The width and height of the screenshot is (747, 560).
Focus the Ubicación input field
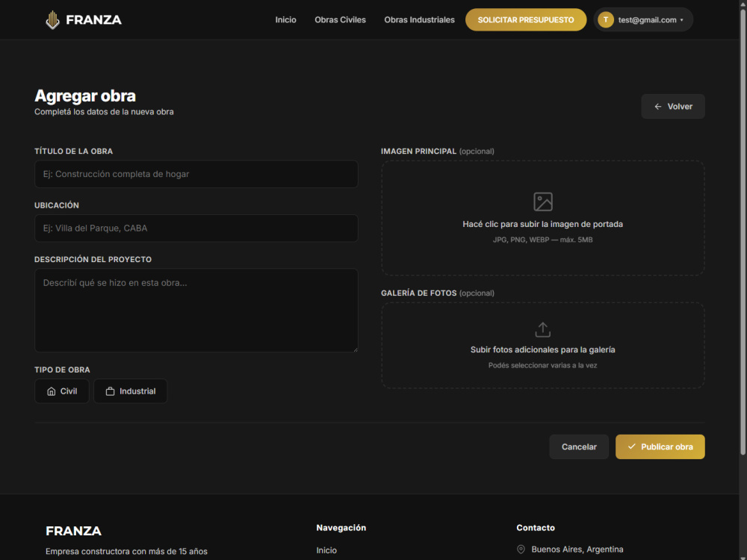click(196, 228)
